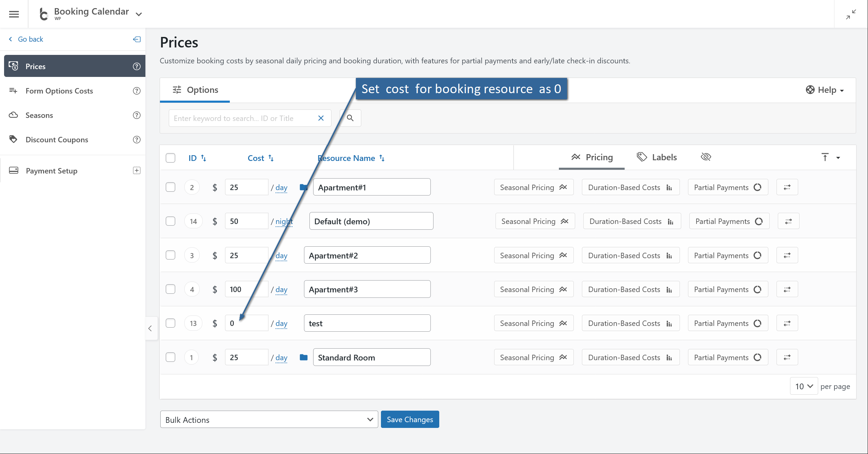This screenshot has height=454, width=868.
Task: Sort table by ID column
Action: coord(197,158)
